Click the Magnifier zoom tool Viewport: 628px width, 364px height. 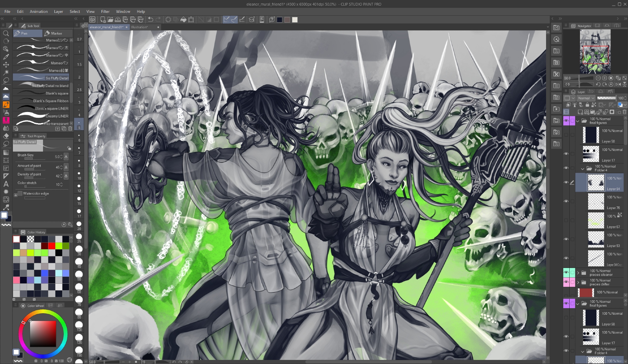(6, 33)
